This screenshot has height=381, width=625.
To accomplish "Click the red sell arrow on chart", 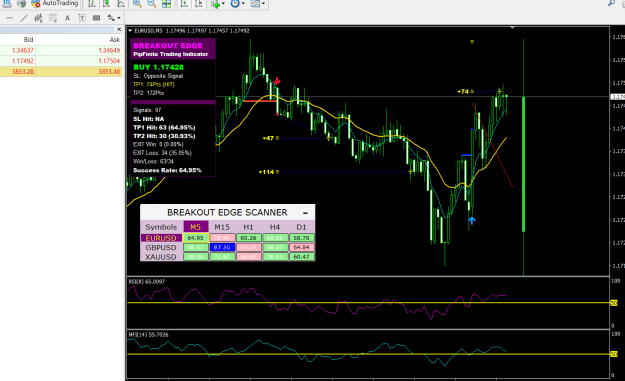I will pyautogui.click(x=277, y=81).
